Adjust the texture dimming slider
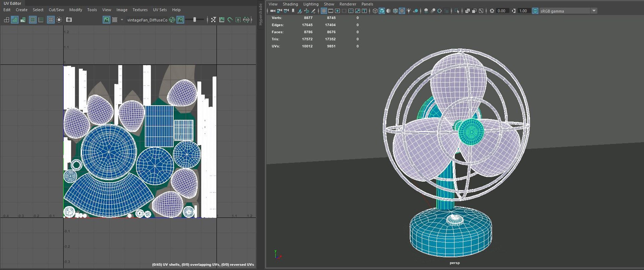 point(195,20)
